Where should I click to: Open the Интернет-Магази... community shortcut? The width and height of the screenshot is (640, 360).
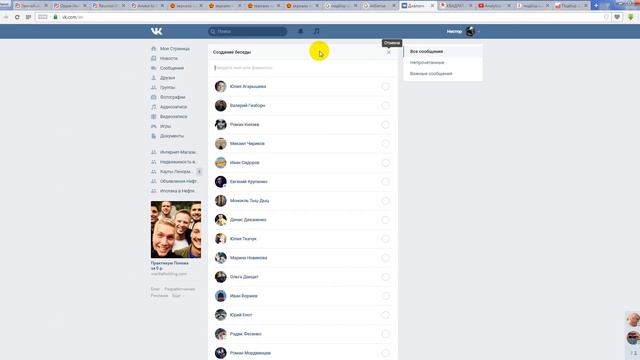[178, 152]
